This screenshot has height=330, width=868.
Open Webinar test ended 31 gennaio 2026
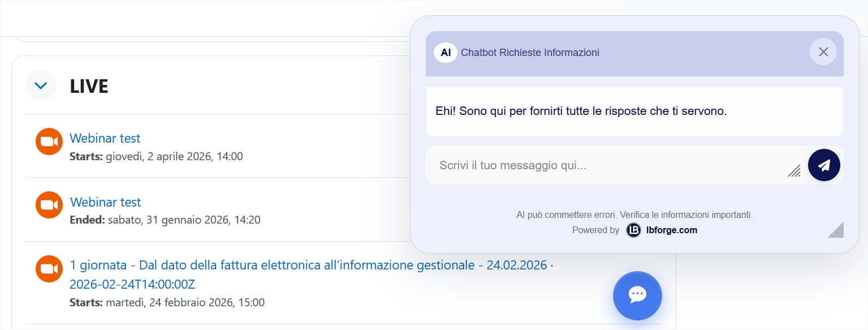coord(105,202)
